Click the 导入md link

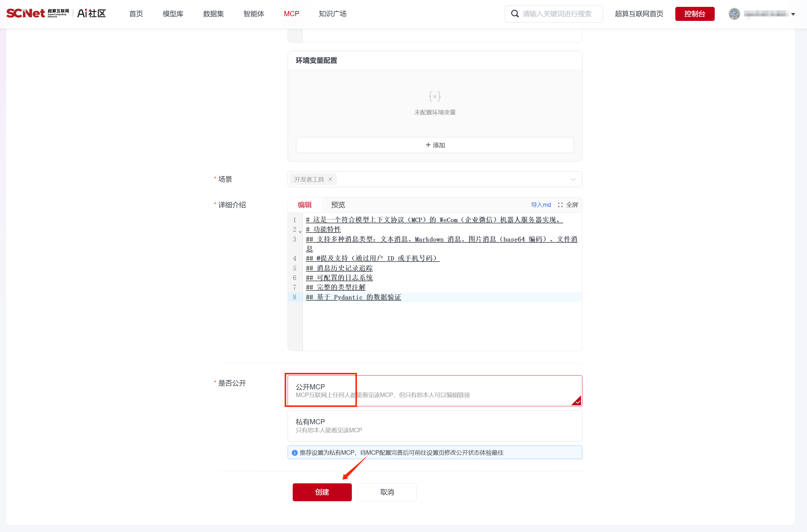tap(541, 205)
